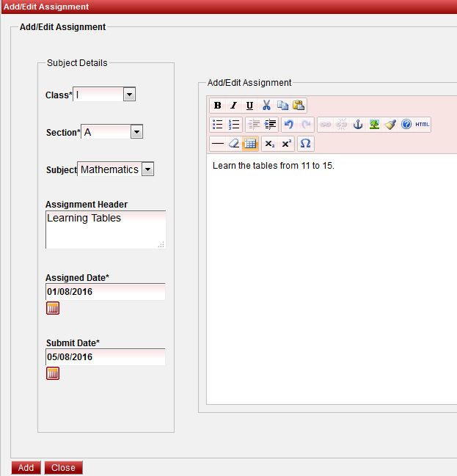
Task: Open the HTML source editor
Action: pyautogui.click(x=423, y=125)
